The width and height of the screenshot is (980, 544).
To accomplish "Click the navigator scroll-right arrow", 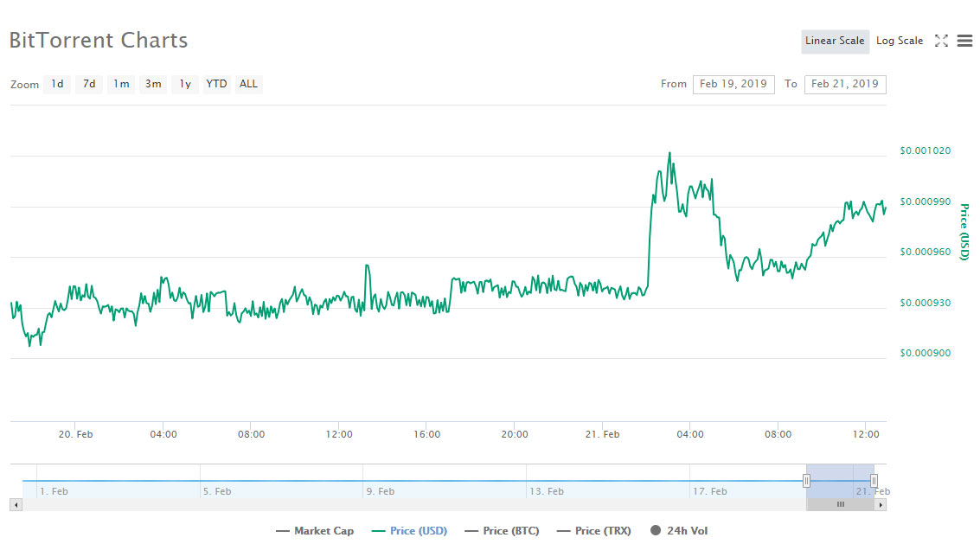I will click(880, 504).
